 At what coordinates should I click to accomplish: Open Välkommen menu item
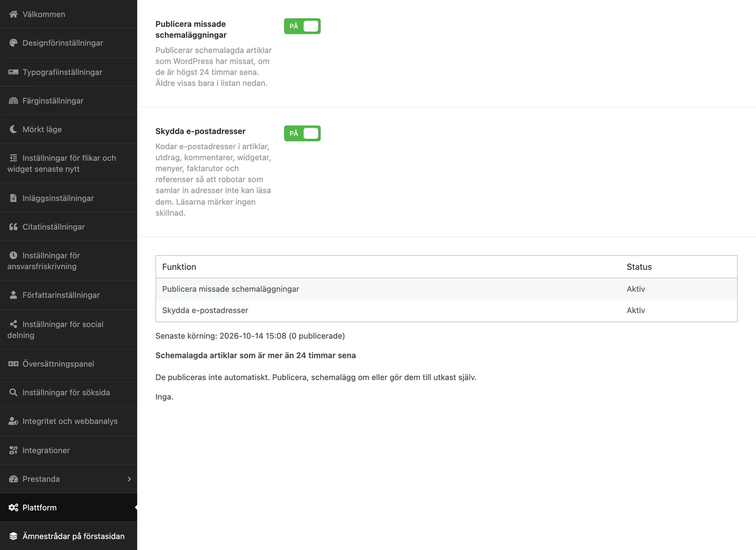69,14
